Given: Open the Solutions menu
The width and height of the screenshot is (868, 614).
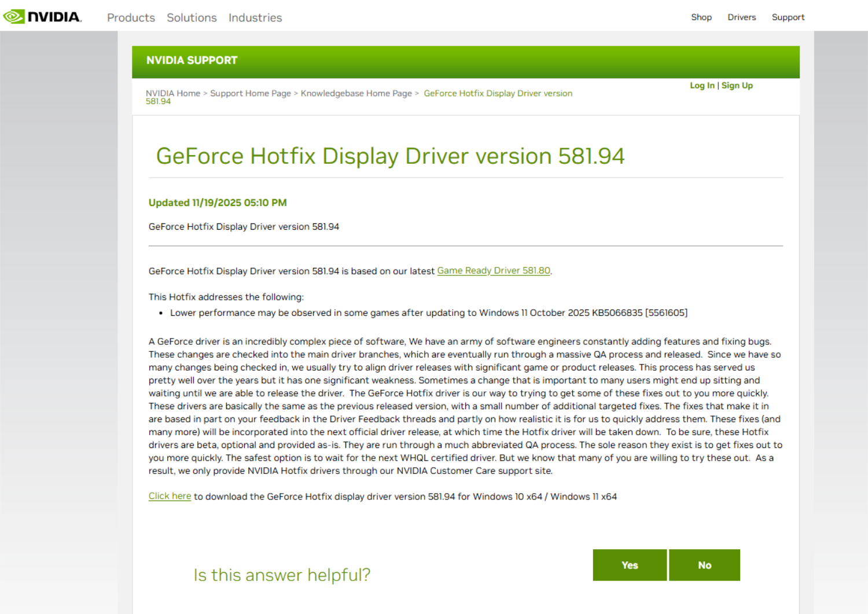Looking at the screenshot, I should (192, 18).
